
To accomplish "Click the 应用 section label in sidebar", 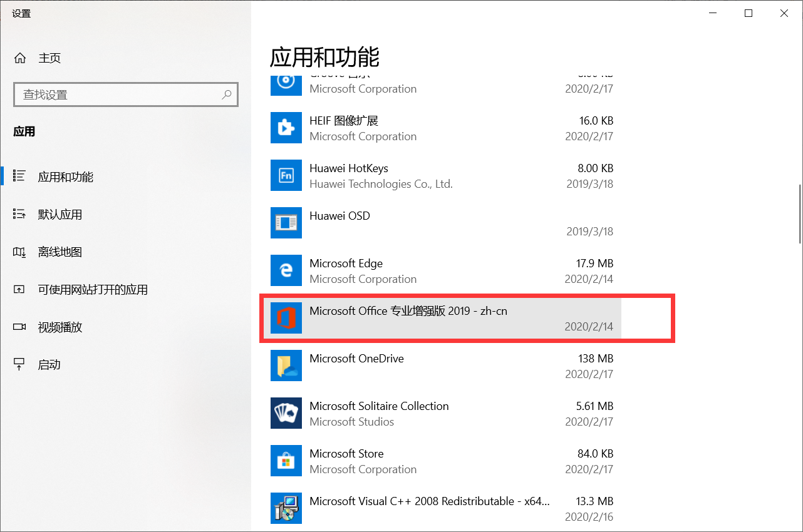I will click(x=24, y=131).
